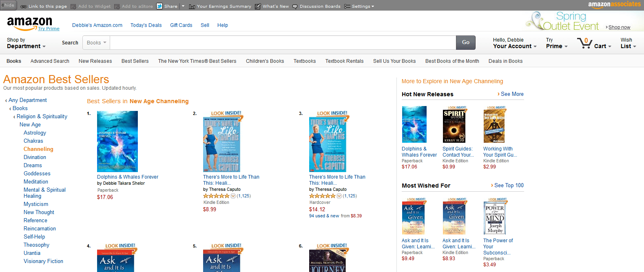Open Debbie's Amazon.com

coord(97,25)
